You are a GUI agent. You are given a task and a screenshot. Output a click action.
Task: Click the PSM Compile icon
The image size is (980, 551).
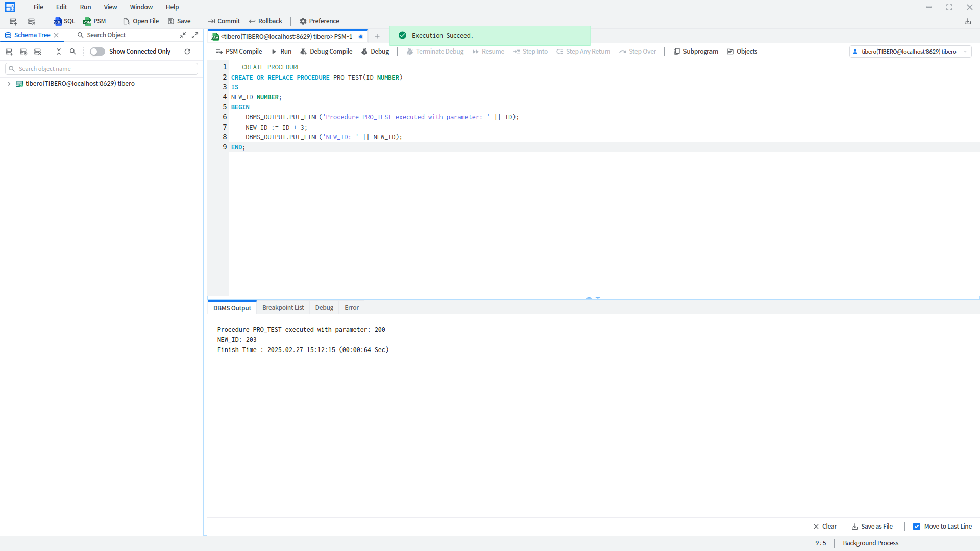coord(219,52)
